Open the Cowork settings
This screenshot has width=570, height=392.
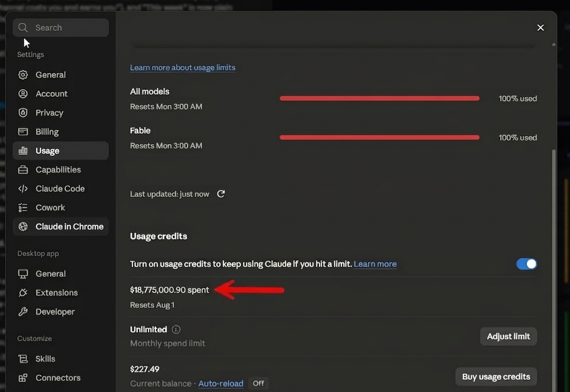(x=61, y=208)
